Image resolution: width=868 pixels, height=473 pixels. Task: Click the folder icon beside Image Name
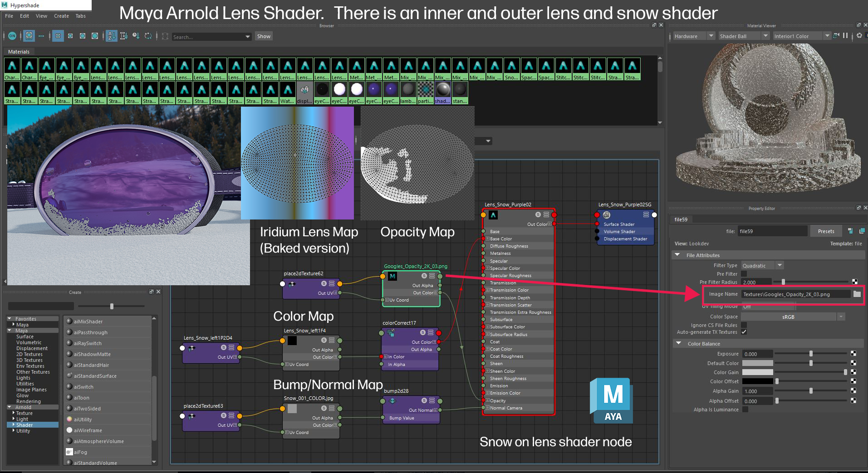coord(857,294)
